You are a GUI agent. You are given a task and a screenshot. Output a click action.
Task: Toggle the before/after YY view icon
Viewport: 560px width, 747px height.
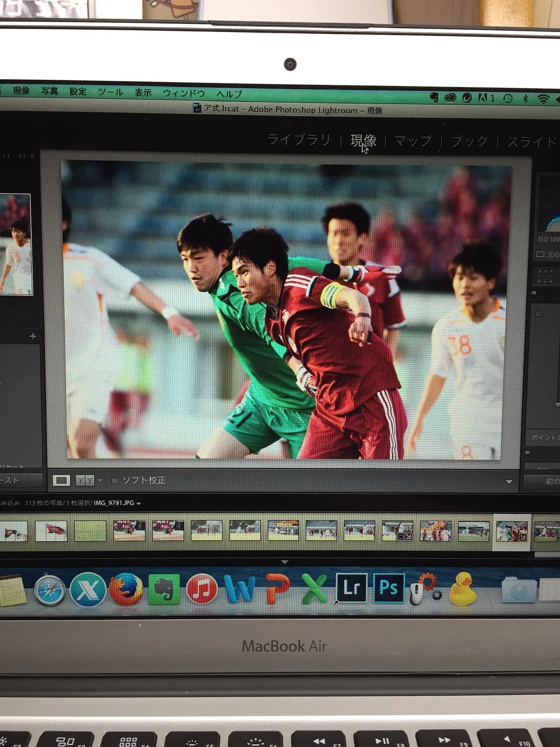(x=85, y=480)
